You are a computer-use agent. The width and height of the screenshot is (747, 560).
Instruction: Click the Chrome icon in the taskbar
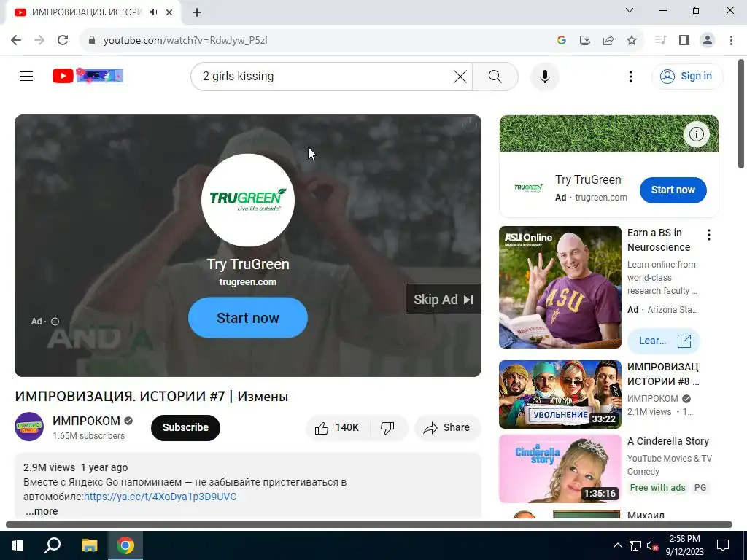[x=125, y=545]
